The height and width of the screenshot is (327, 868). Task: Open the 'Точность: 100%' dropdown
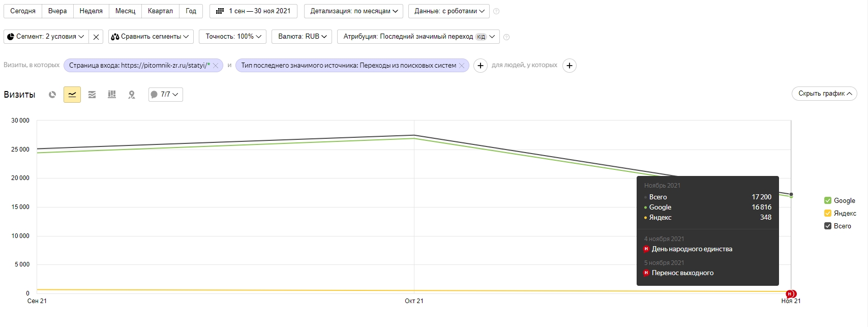pyautogui.click(x=233, y=37)
